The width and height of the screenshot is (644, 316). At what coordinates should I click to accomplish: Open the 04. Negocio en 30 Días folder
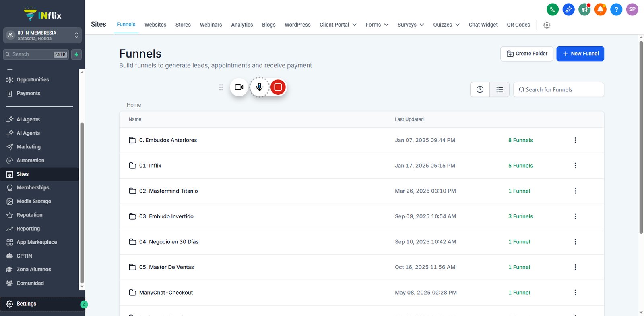(169, 242)
